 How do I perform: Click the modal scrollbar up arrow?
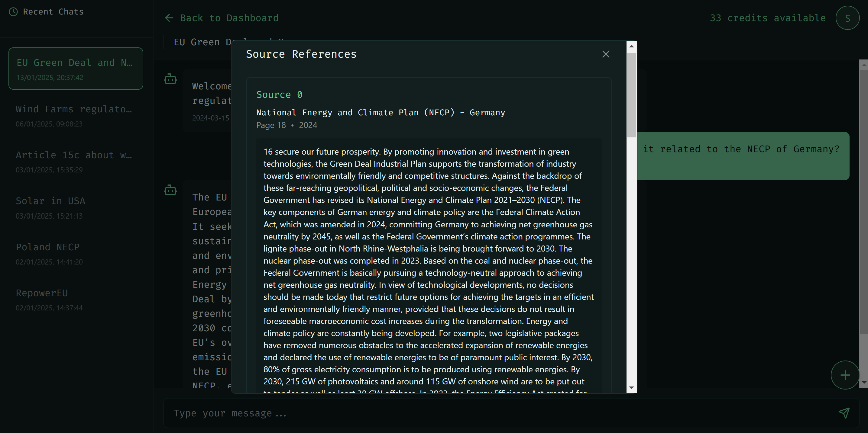pos(631,46)
